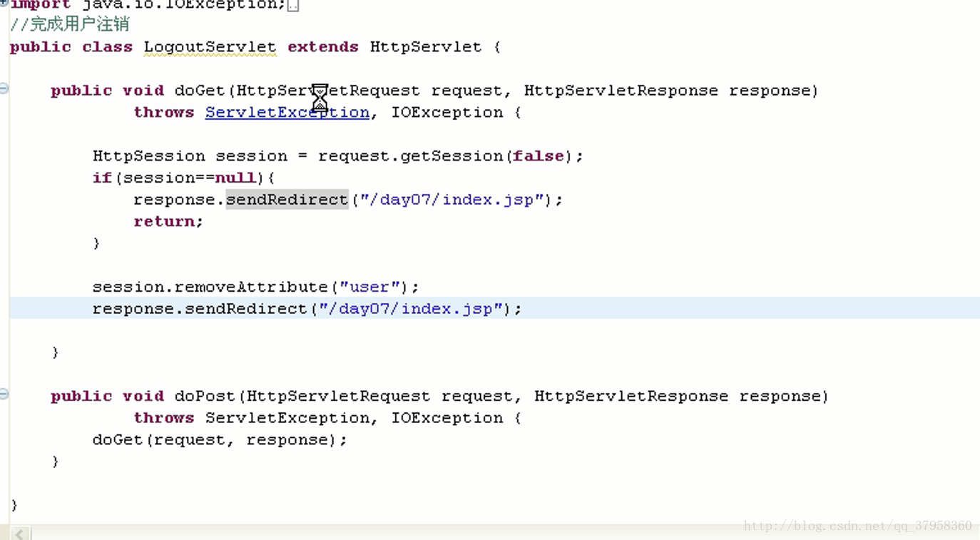Click the horizontal scrollbar left arrow
Viewport: 980px width, 540px height.
point(20,533)
